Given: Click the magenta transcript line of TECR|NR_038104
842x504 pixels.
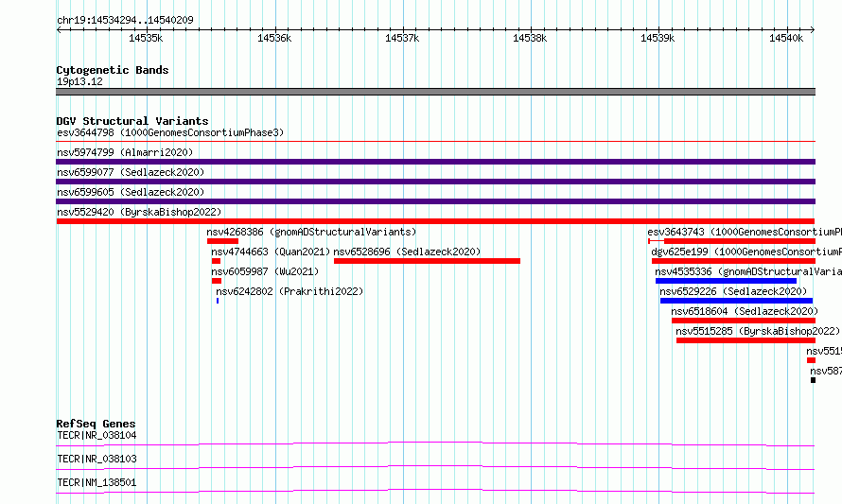Looking at the screenshot, I should [x=435, y=443].
